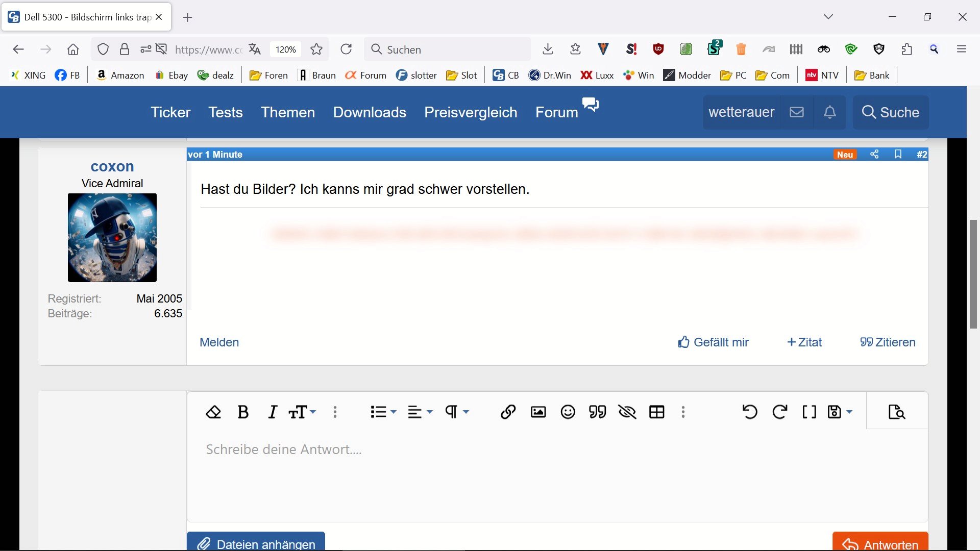980x551 pixels.
Task: Insert a table in the reply
Action: 656,412
